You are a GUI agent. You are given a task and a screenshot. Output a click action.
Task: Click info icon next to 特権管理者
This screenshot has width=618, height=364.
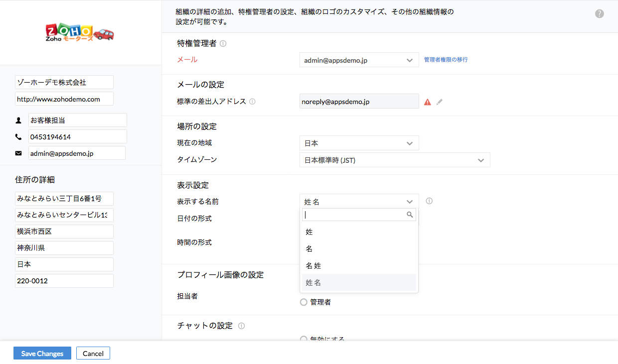(223, 43)
